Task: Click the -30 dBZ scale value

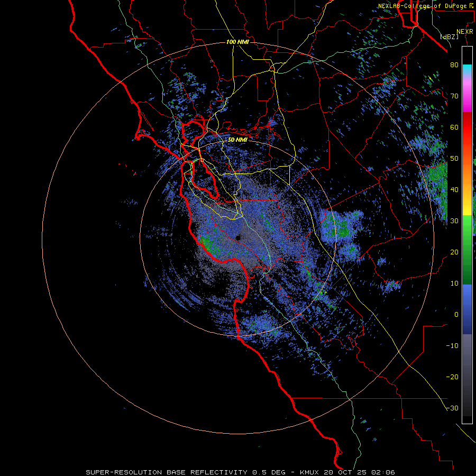Action: pos(452,408)
